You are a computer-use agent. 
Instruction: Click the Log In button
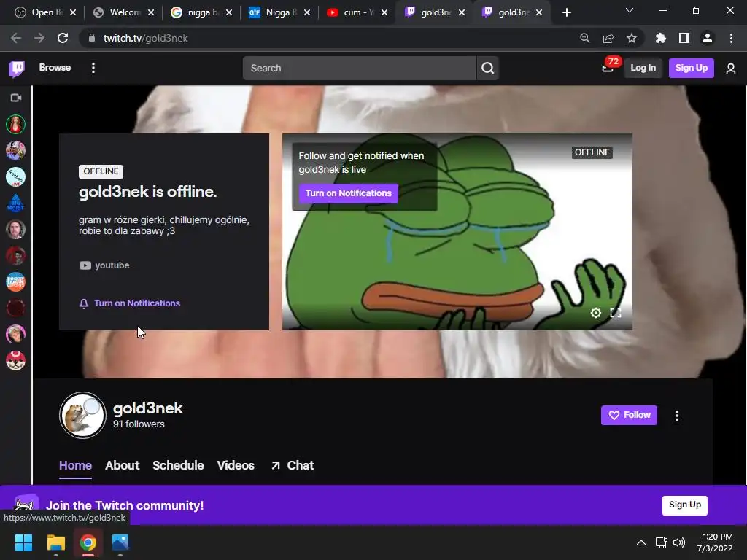(643, 68)
